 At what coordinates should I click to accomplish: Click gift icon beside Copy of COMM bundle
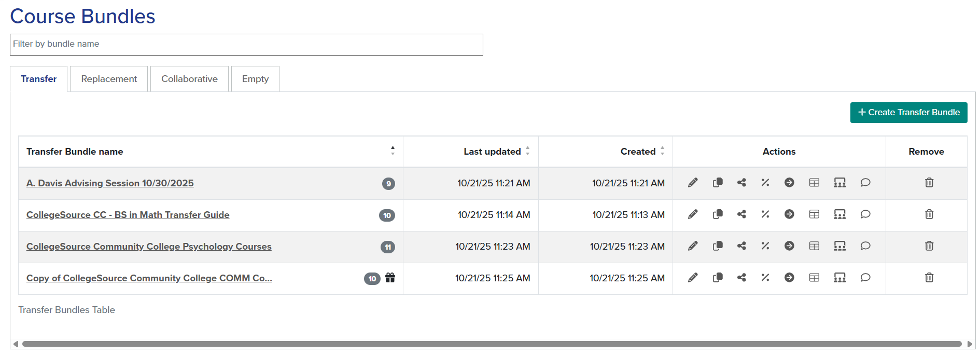pyautogui.click(x=390, y=278)
